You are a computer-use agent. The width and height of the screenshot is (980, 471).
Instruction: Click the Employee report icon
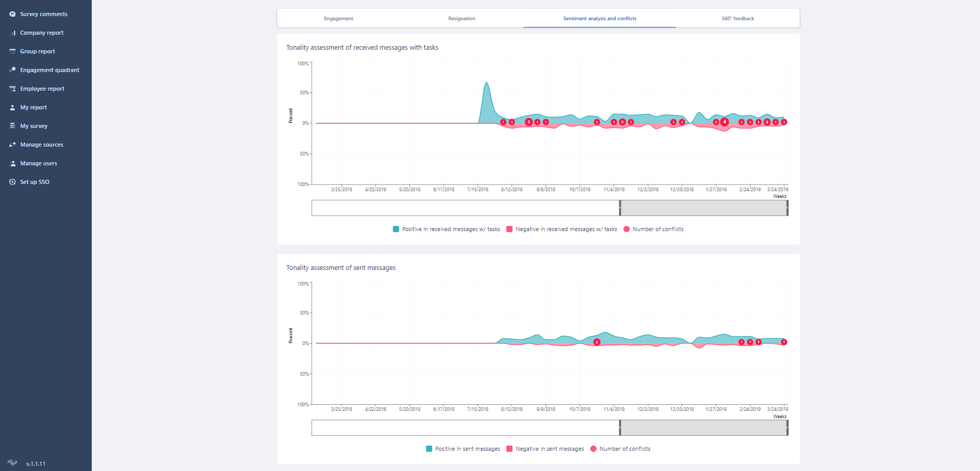(x=12, y=89)
